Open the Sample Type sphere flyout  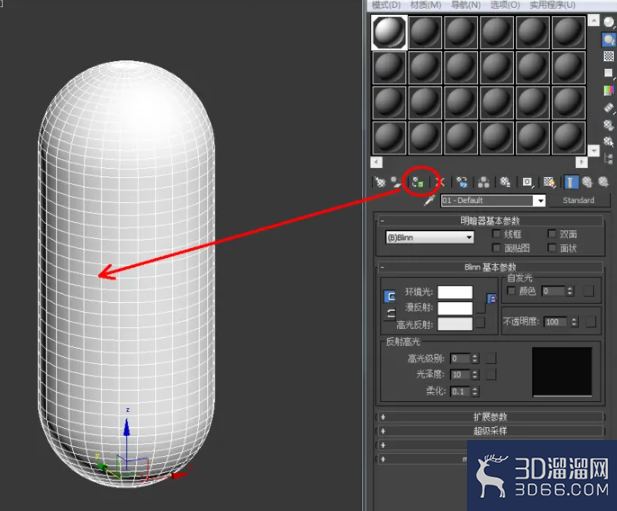click(x=609, y=22)
